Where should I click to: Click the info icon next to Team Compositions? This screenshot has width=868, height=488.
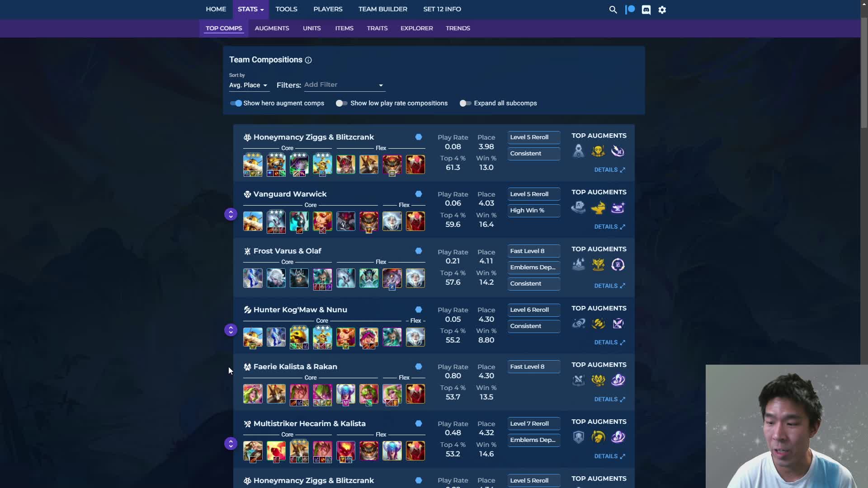308,60
